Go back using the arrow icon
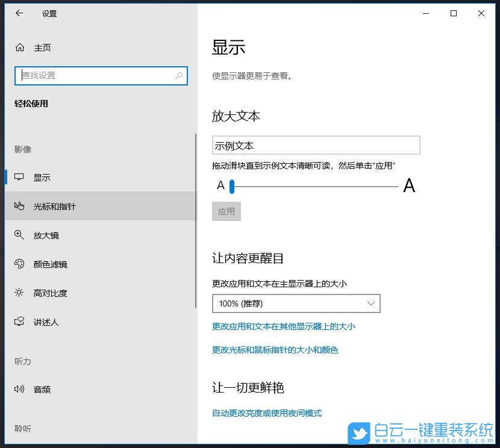This screenshot has width=500, height=448. pyautogui.click(x=18, y=13)
